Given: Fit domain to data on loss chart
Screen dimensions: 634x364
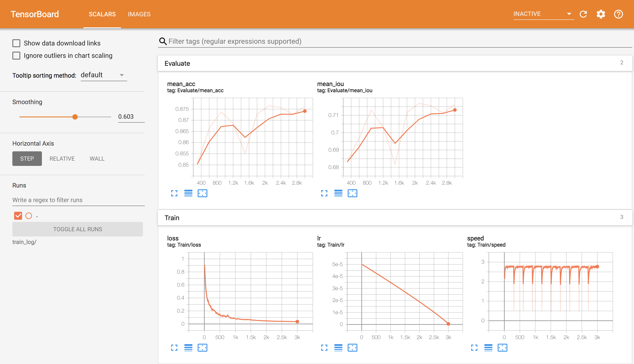Looking at the screenshot, I should [203, 348].
